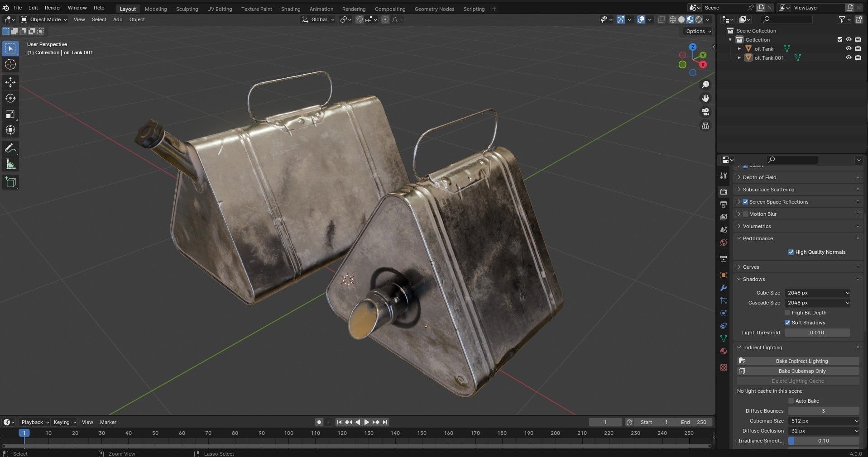This screenshot has width=868, height=457.
Task: Hide oil Tank.001 in viewport
Action: click(x=849, y=57)
